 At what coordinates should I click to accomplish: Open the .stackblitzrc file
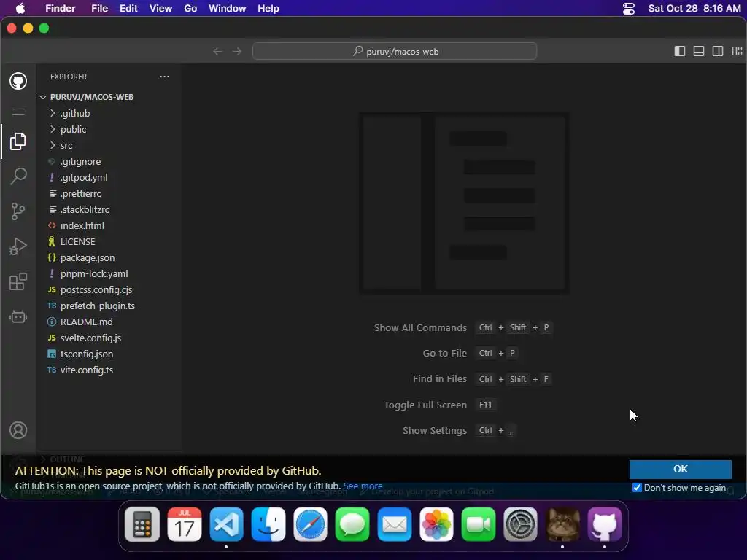[108, 209]
